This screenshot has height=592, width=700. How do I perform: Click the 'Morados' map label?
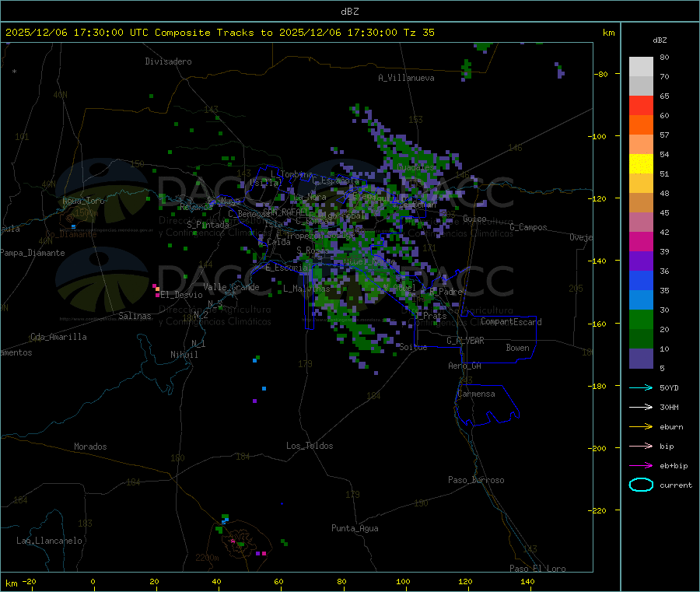pyautogui.click(x=90, y=447)
